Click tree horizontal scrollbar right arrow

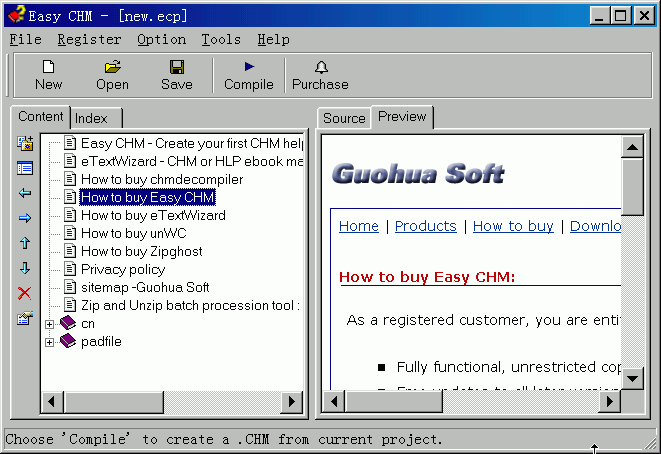pos(292,401)
